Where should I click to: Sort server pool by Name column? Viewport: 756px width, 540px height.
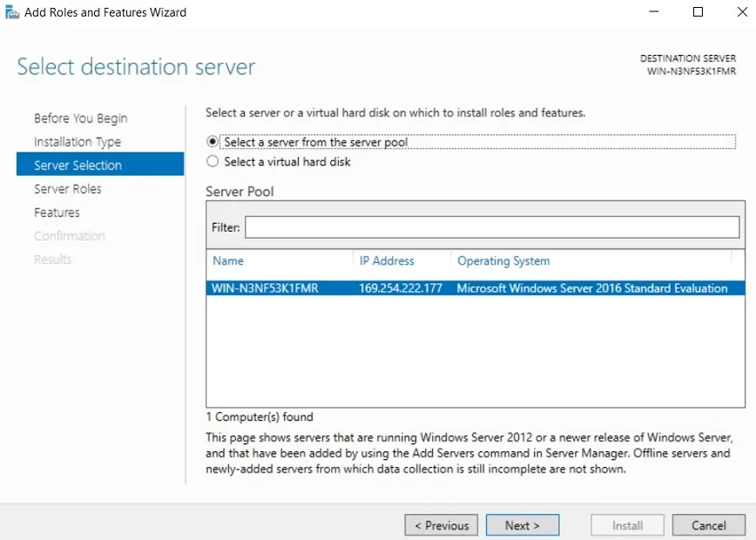tap(228, 260)
